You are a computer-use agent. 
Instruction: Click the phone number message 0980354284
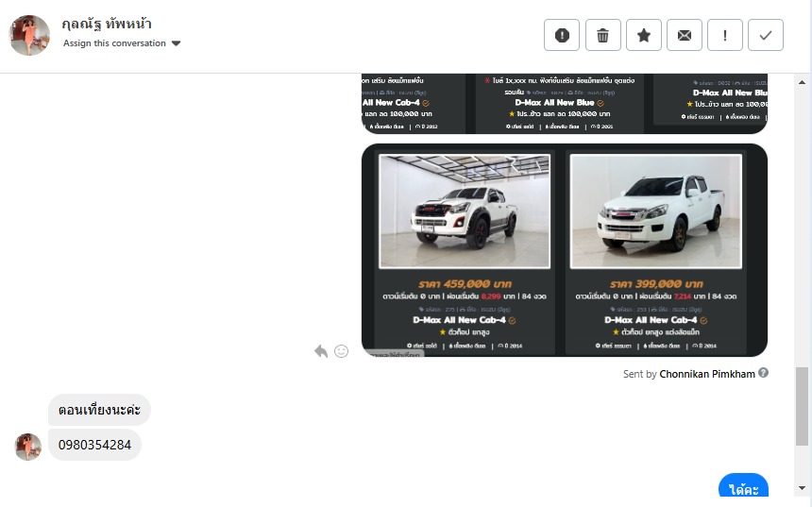pos(94,445)
